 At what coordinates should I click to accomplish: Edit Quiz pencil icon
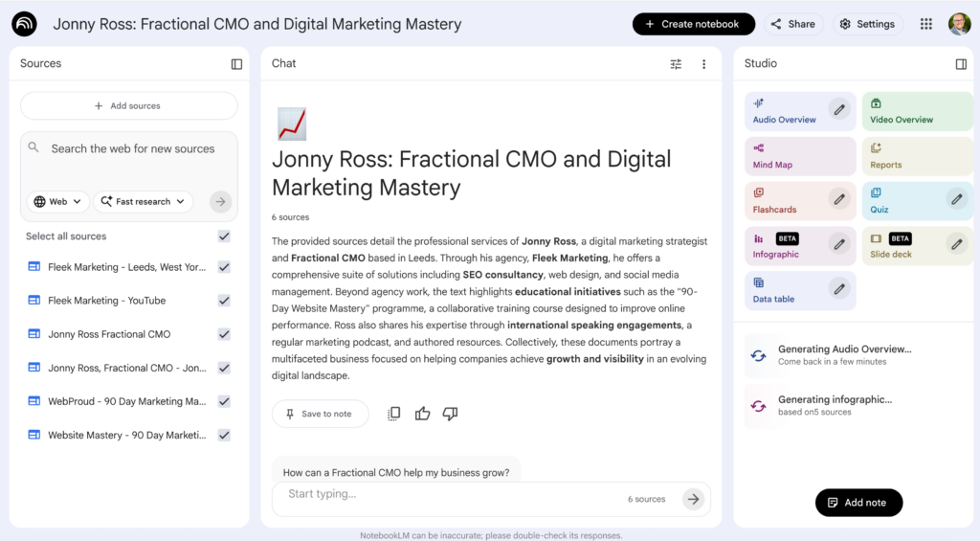tap(957, 199)
